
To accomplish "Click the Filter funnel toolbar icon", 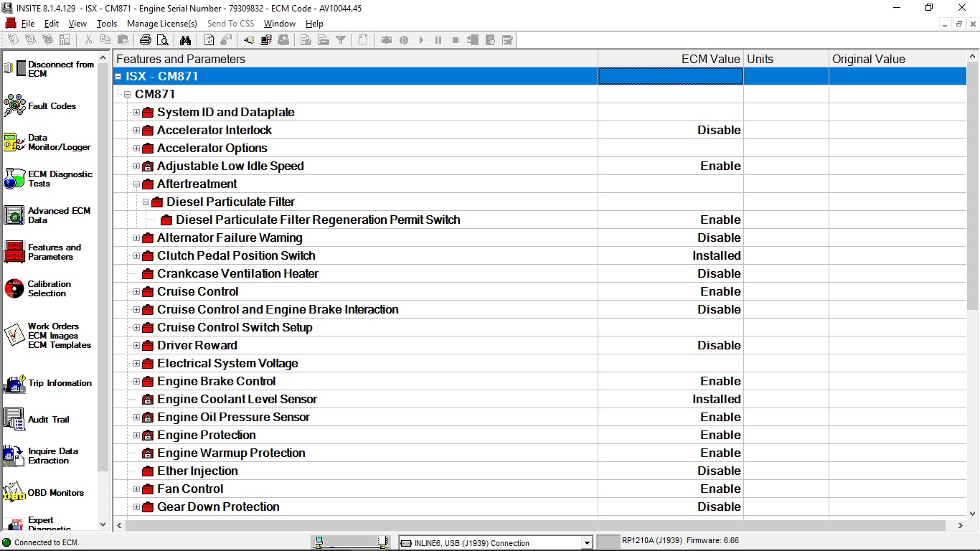I will [341, 40].
